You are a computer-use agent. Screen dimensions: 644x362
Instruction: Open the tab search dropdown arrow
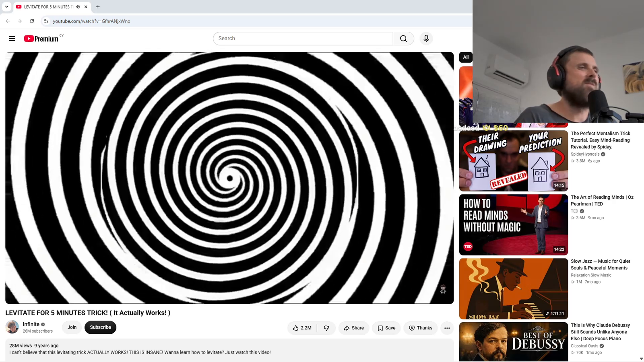tap(6, 7)
